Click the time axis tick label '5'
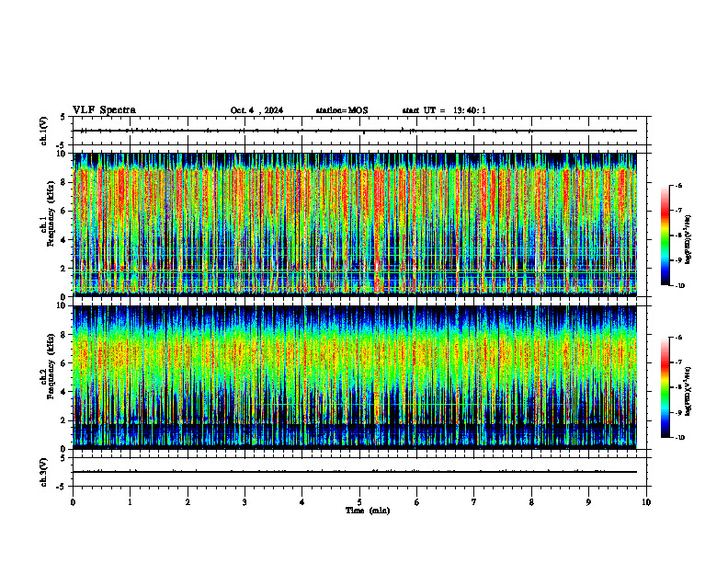 359,502
